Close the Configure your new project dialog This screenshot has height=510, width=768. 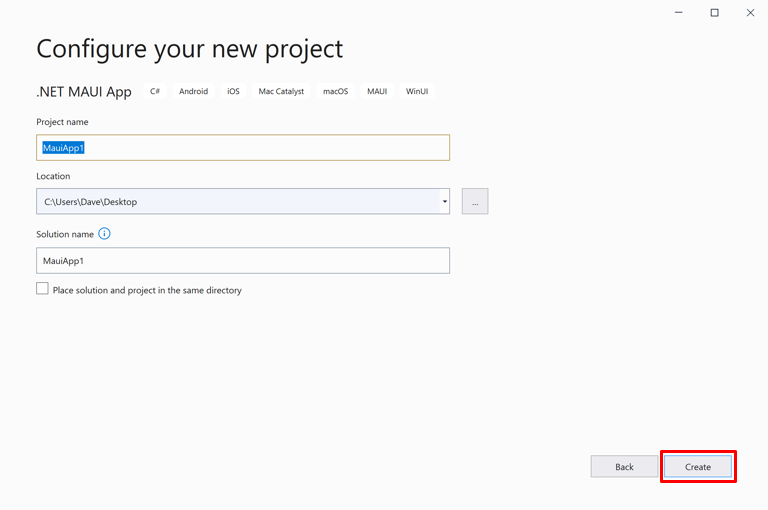[750, 13]
